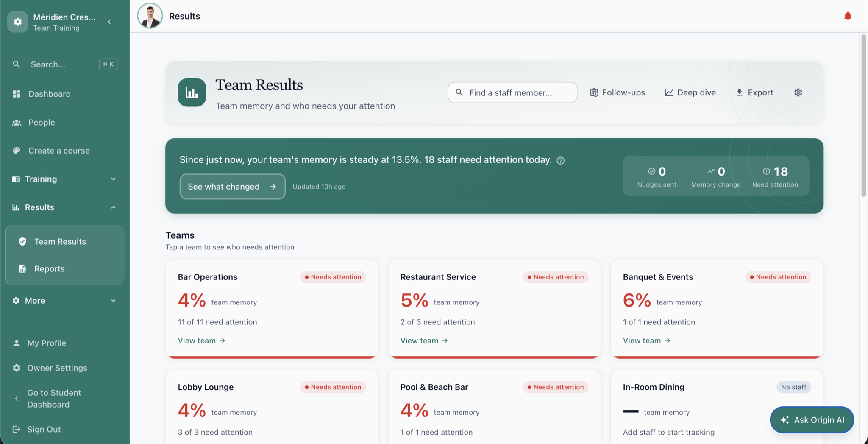View team for Bar Operations
The width and height of the screenshot is (868, 444).
[x=201, y=341]
